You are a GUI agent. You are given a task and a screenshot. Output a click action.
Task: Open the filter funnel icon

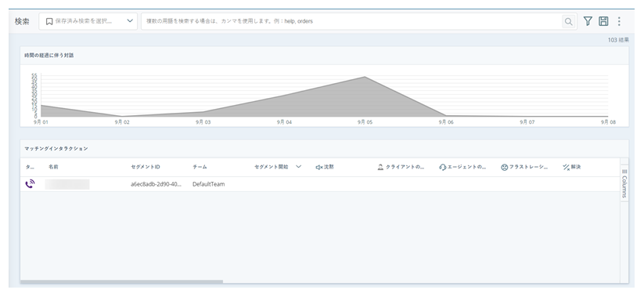pyautogui.click(x=588, y=21)
